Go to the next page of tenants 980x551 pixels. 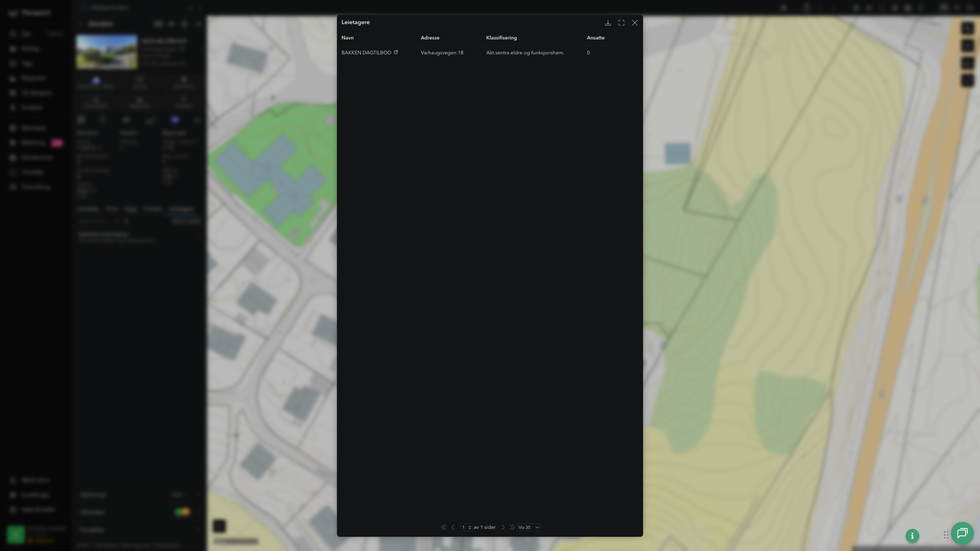[x=503, y=527]
